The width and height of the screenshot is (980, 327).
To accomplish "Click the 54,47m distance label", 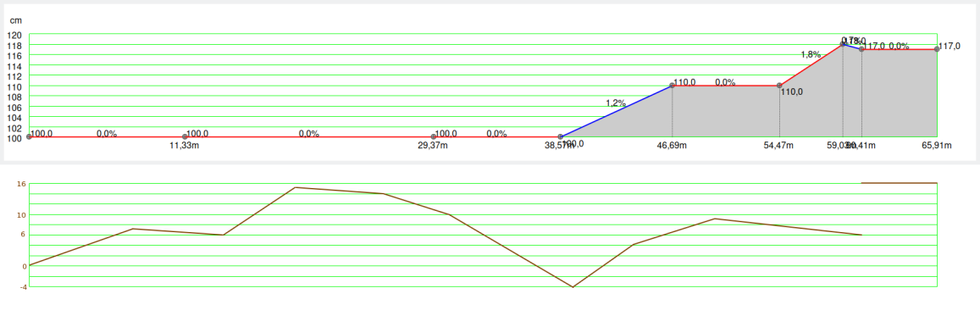I will tap(778, 146).
